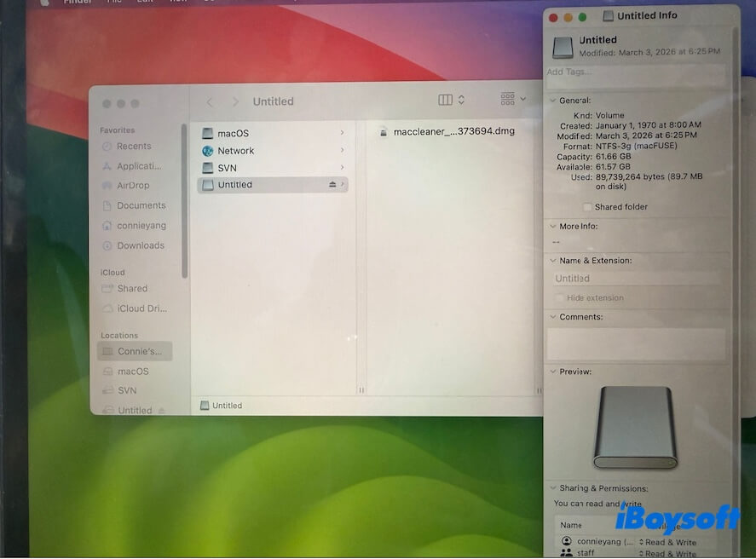Viewport: 756px width, 559px height.
Task: Collapse the Comments section
Action: point(553,317)
